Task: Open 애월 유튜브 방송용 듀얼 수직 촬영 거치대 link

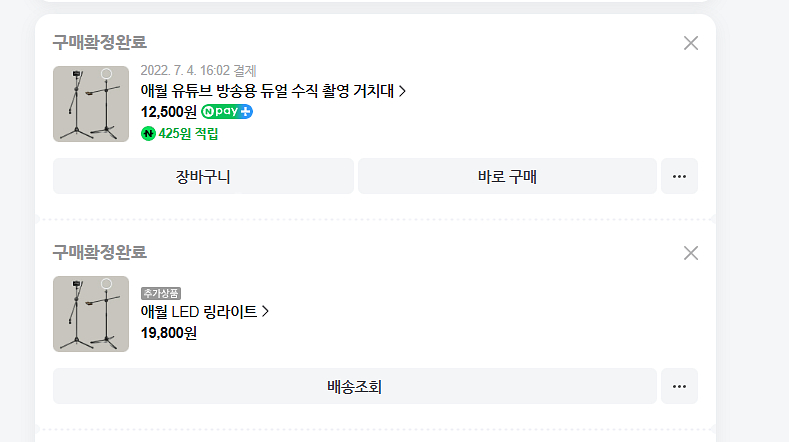Action: tap(267, 91)
